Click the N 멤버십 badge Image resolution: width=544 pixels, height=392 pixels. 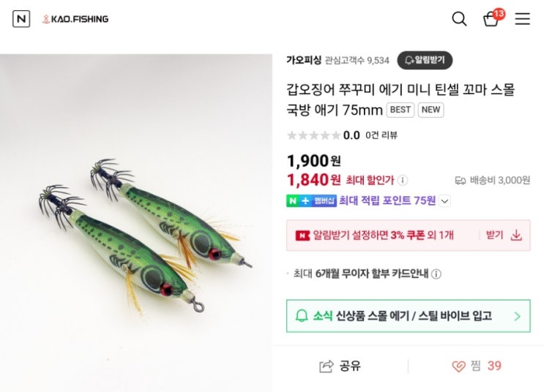click(x=311, y=201)
